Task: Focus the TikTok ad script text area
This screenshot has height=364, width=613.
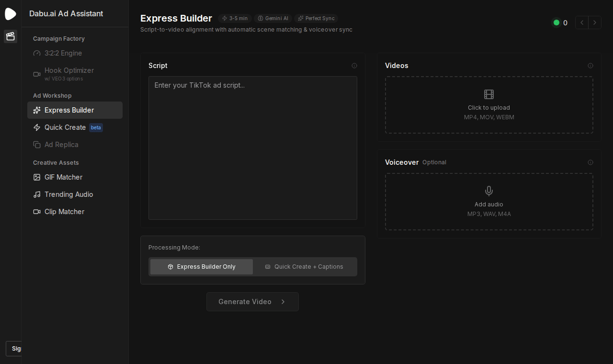Action: coord(253,148)
